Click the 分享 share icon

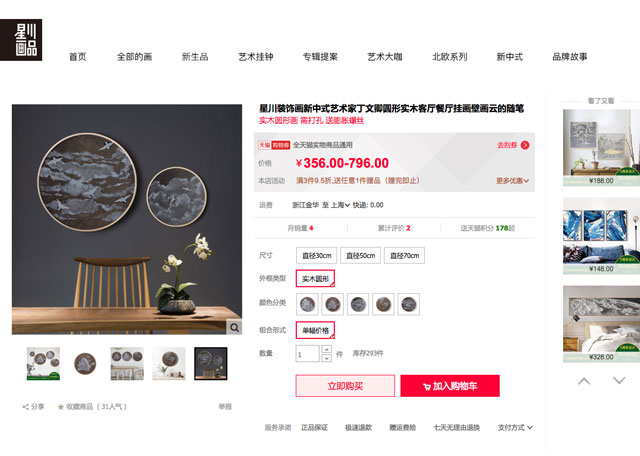pos(26,407)
